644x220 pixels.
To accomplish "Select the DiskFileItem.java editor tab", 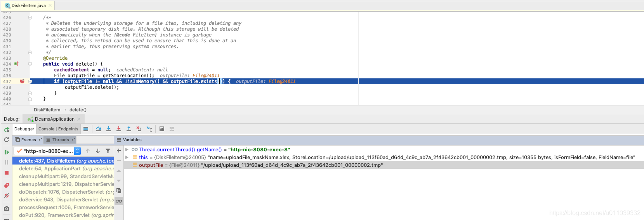I will click(28, 5).
